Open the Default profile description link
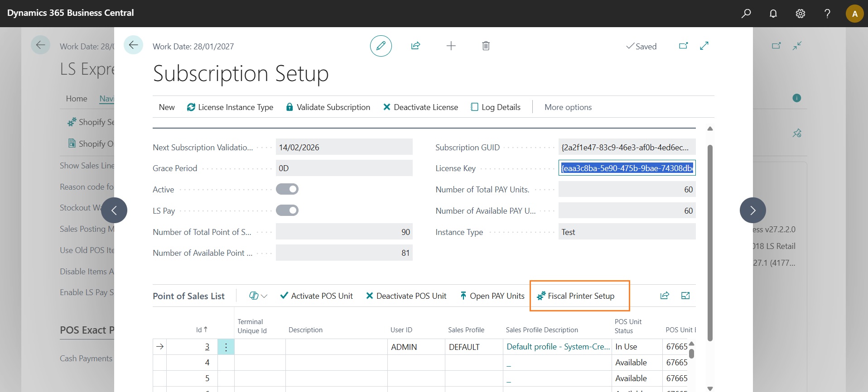 [558, 347]
